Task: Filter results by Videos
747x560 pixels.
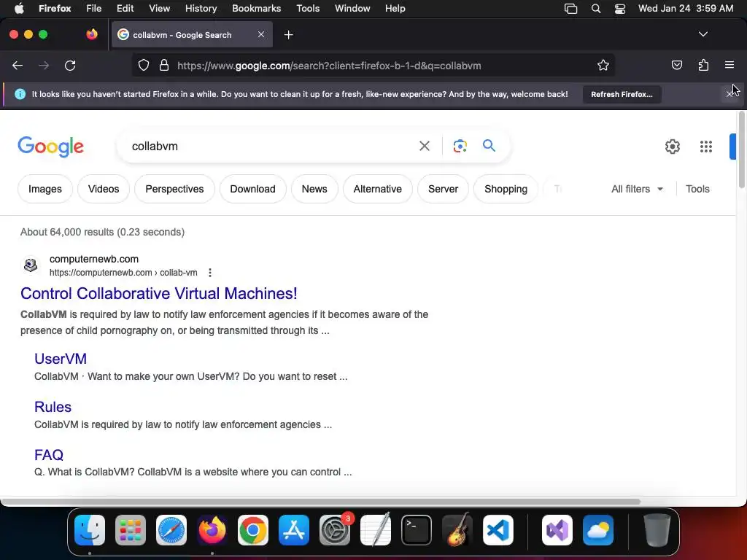Action: 104,189
